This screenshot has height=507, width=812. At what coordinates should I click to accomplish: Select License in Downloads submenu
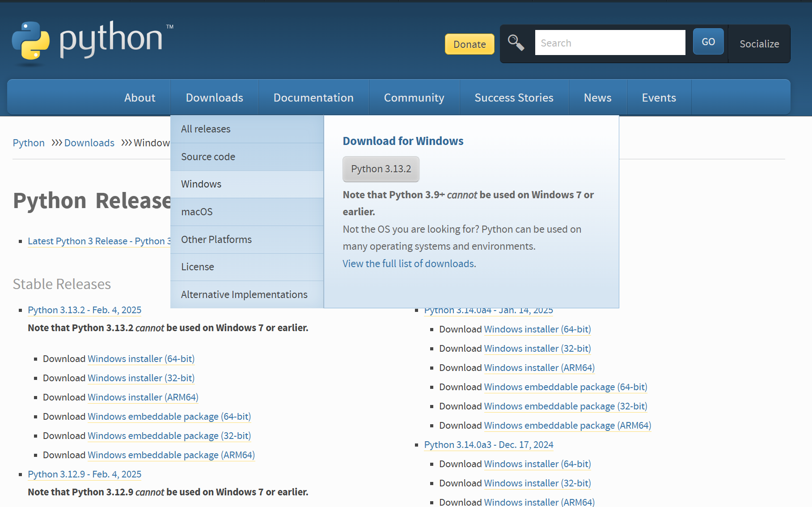pyautogui.click(x=247, y=267)
